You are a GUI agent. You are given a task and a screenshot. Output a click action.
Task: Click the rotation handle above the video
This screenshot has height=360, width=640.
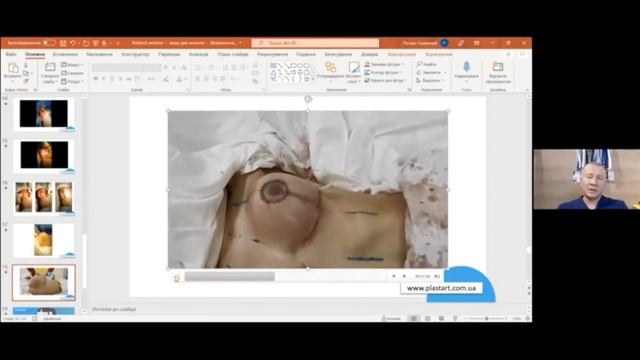(x=308, y=99)
